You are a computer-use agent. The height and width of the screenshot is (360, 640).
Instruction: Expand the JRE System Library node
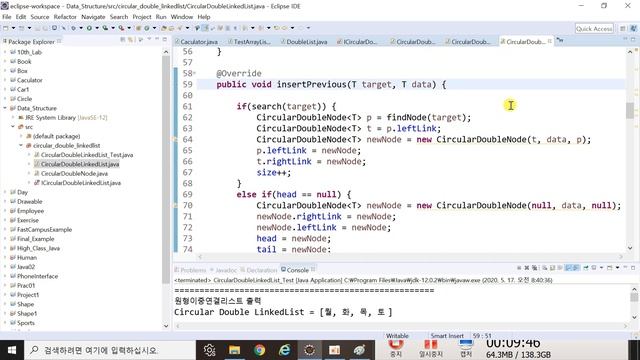tap(13, 118)
